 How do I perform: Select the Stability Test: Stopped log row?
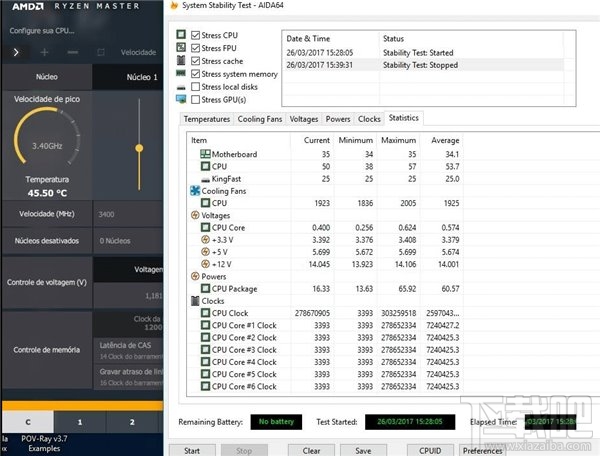pyautogui.click(x=423, y=65)
